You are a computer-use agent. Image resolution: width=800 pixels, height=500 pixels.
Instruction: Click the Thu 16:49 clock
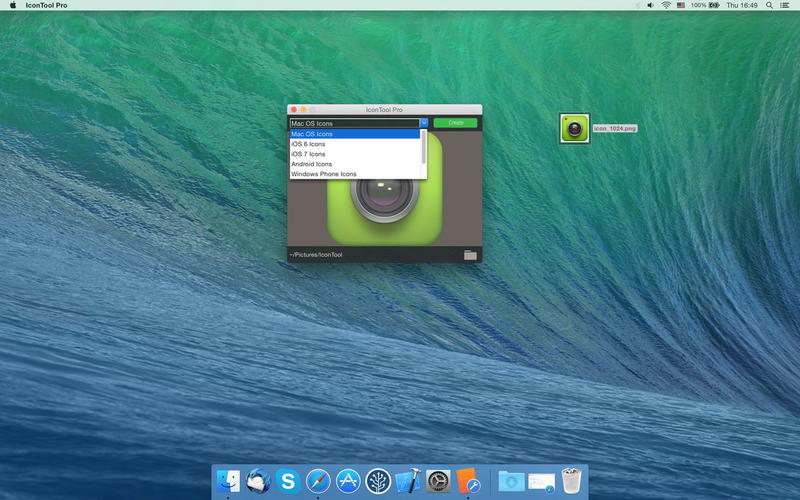click(x=742, y=5)
